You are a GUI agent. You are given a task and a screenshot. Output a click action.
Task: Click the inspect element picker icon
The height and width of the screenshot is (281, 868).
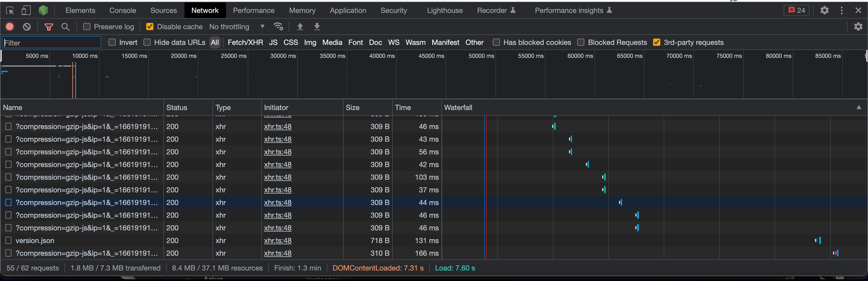coord(10,10)
